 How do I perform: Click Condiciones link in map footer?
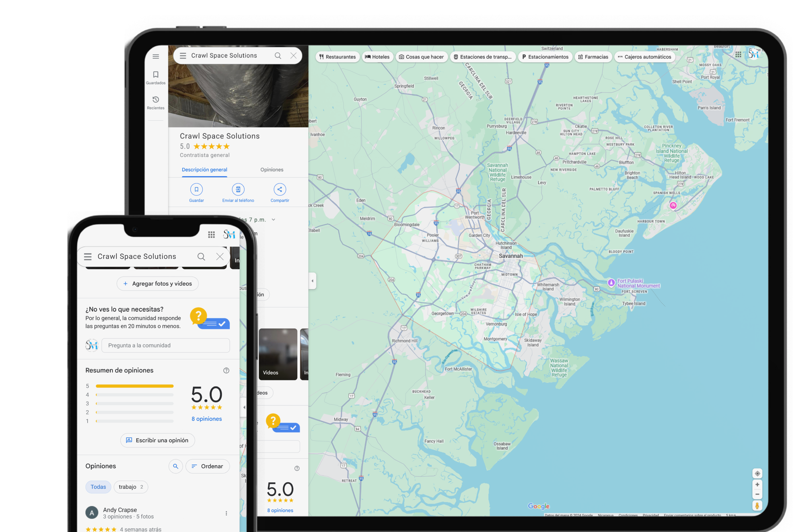click(x=628, y=515)
